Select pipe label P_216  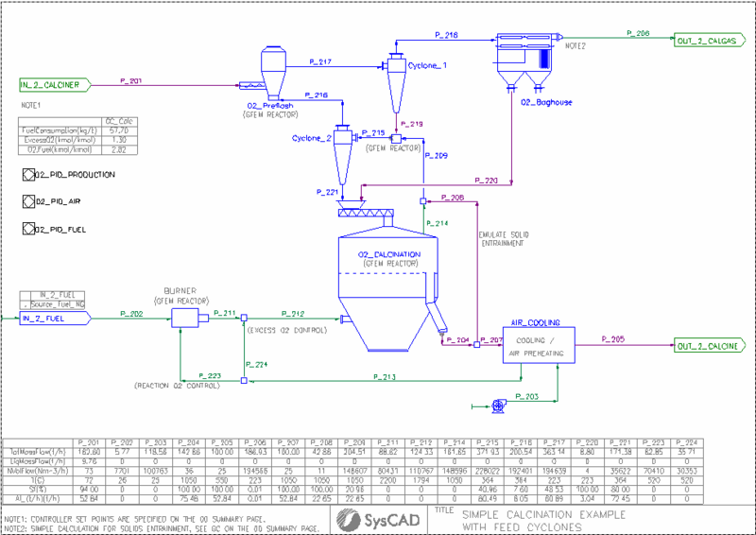coord(317,95)
